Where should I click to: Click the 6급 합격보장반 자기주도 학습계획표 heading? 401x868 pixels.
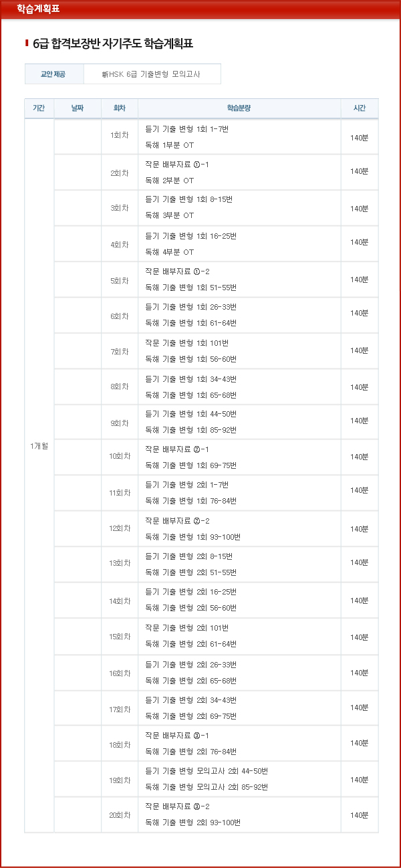click(112, 43)
